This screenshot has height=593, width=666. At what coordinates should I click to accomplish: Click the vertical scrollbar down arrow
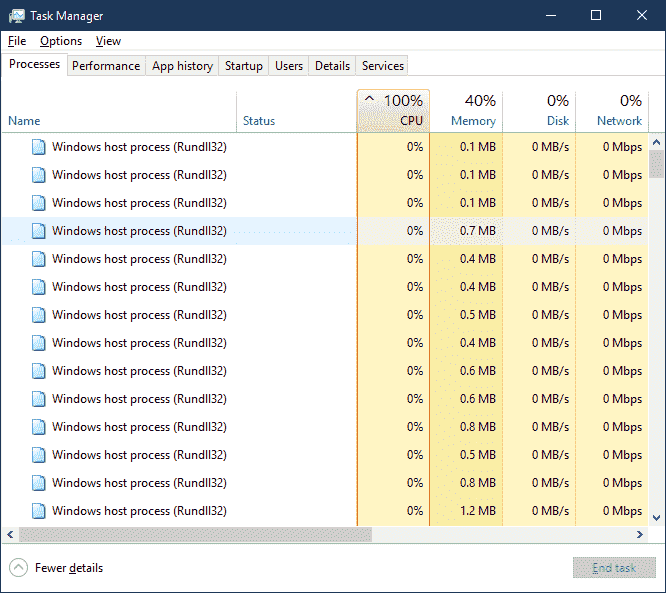pos(657,518)
